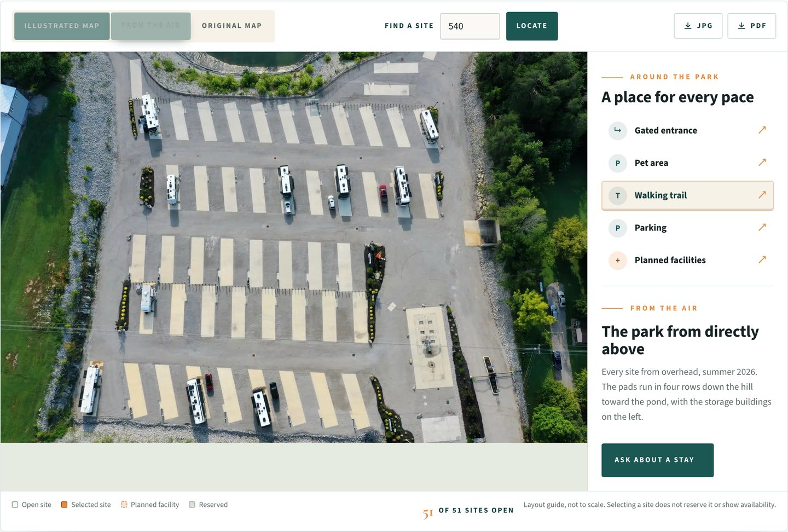Select the Parking row label
Viewport: 788px width, 532px height.
pyautogui.click(x=651, y=228)
